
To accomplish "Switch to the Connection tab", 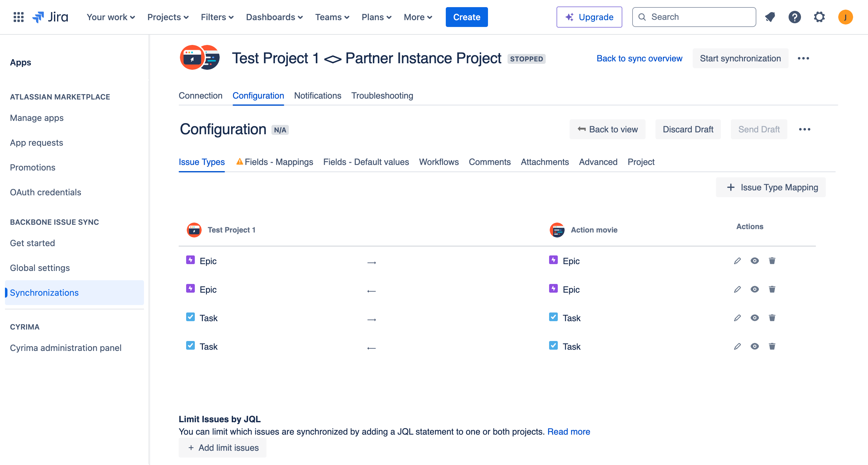I will point(200,95).
